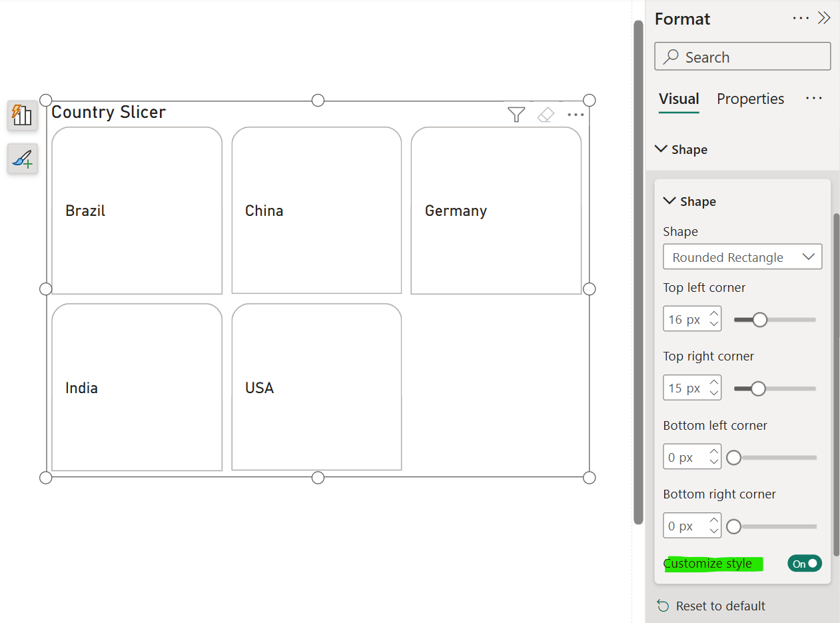Viewport: 840px width, 623px height.
Task: Click the Analyze visual icon on the left
Action: point(22,115)
